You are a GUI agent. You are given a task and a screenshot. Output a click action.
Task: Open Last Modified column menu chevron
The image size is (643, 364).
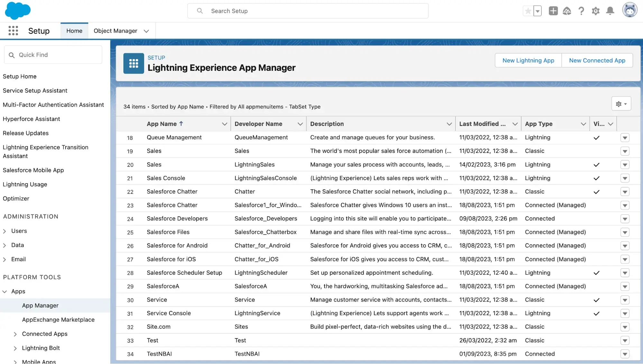[515, 124]
